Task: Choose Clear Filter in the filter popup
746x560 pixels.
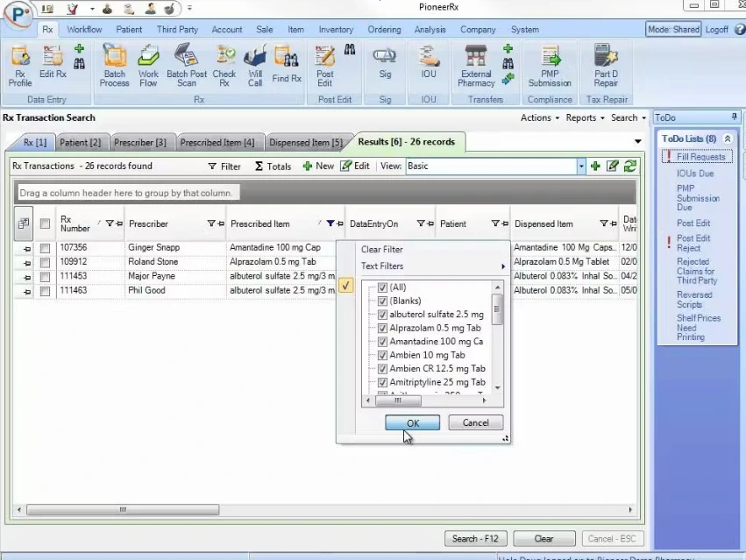Action: pyautogui.click(x=381, y=249)
